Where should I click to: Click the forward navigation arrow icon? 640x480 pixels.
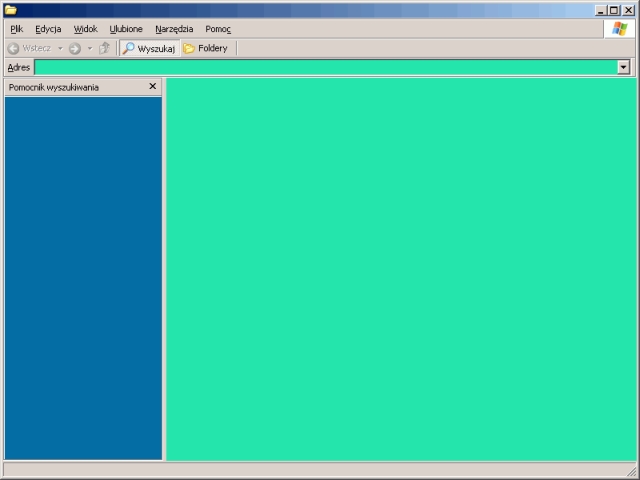pos(75,49)
